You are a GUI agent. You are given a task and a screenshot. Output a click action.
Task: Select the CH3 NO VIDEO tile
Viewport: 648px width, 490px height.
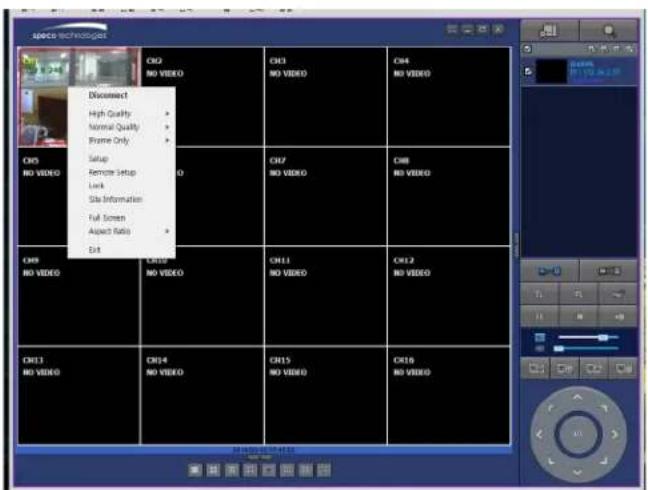point(326,97)
